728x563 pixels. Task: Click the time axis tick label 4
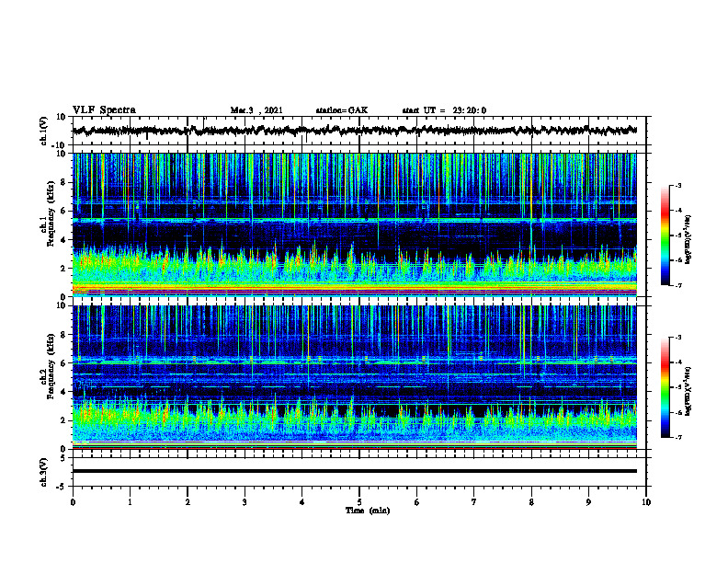(302, 502)
